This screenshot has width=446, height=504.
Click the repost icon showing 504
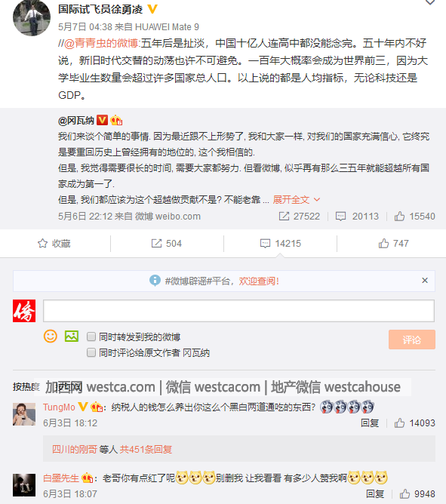pos(156,243)
